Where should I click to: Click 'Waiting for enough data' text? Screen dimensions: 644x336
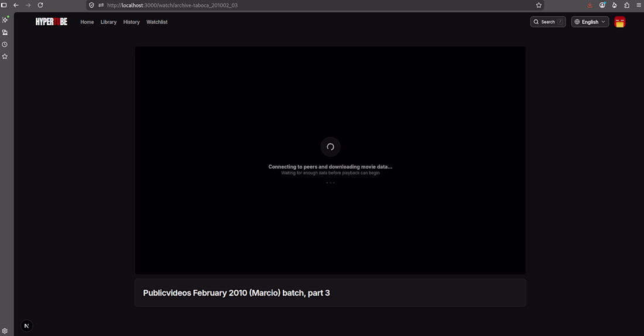click(x=330, y=173)
